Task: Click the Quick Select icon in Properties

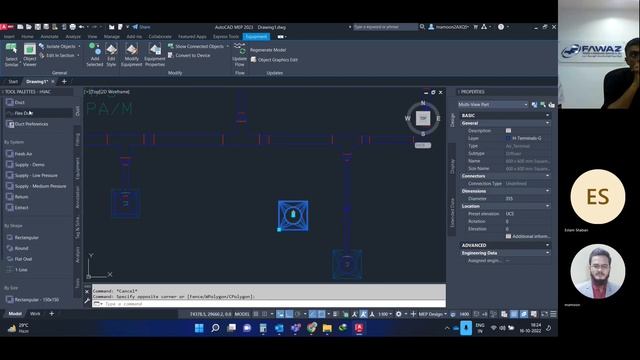Action: tap(551, 105)
